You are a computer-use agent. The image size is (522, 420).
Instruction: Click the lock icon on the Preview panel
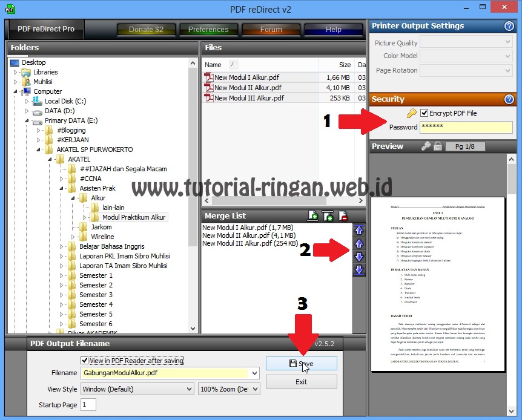(437, 146)
